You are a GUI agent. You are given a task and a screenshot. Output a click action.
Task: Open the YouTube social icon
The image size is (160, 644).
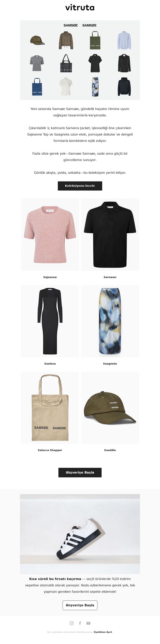click(x=88, y=623)
